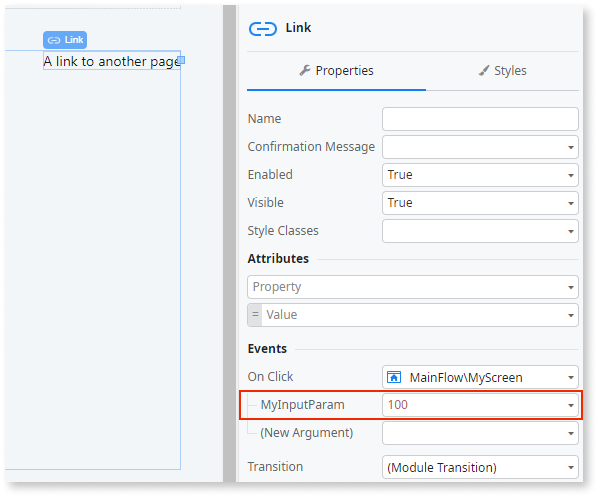Click the Style Classes label

pyautogui.click(x=283, y=231)
